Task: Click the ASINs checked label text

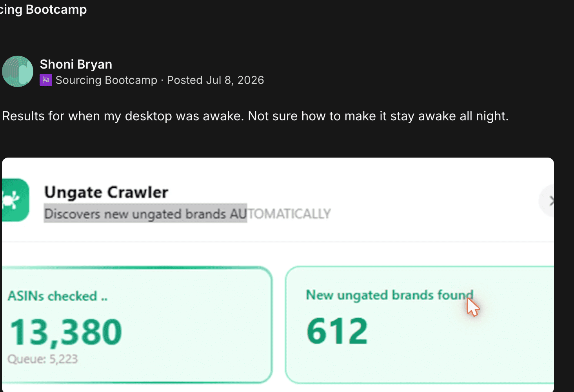Action: 58,296
